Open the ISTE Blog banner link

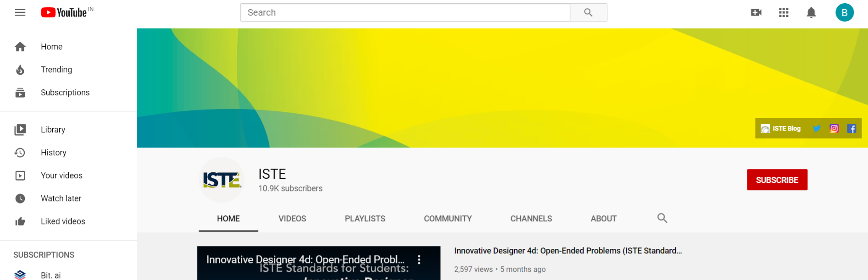[x=780, y=128]
